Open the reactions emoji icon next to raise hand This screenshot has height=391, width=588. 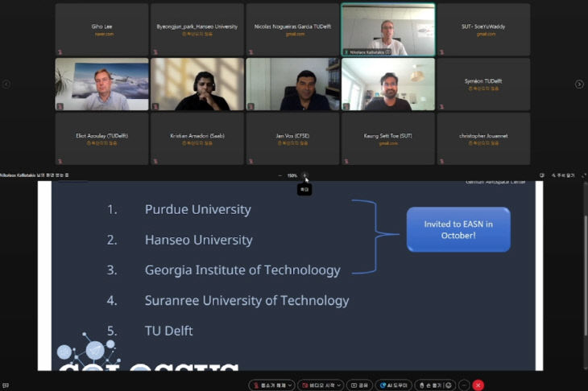click(x=448, y=385)
